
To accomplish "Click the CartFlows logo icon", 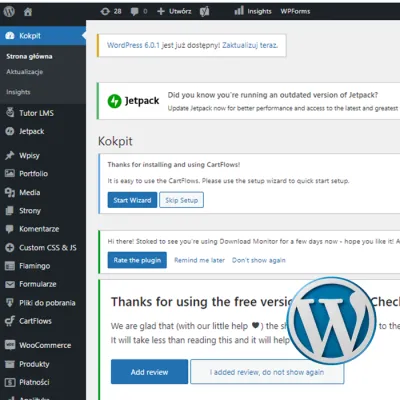I will coord(10,321).
